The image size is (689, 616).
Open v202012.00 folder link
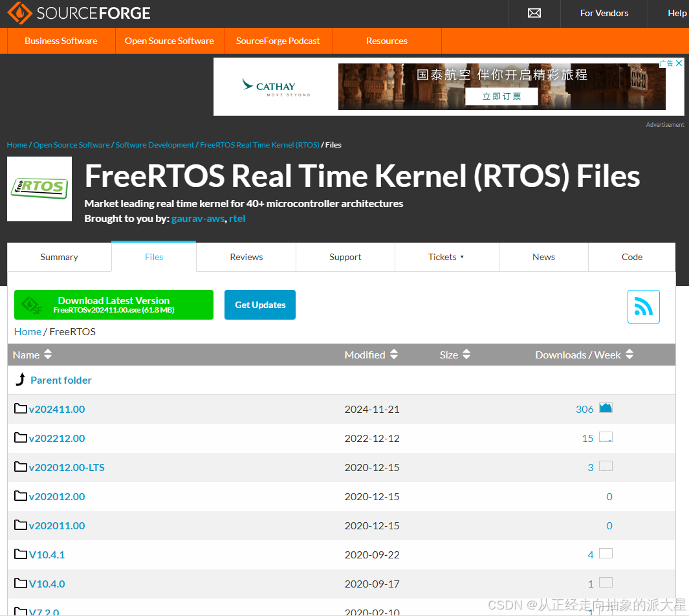(x=57, y=496)
